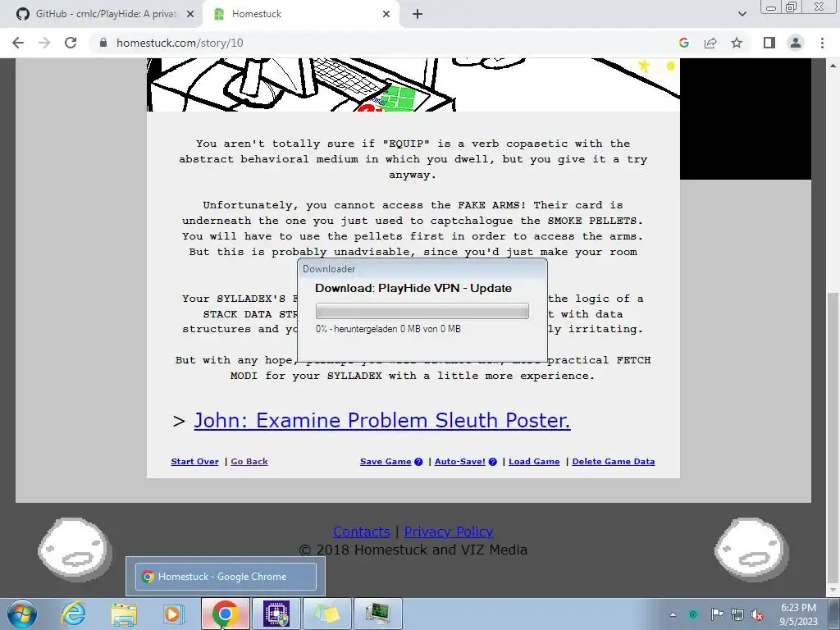840x630 pixels.
Task: Open the tab search dropdown chevron
Action: click(x=742, y=14)
